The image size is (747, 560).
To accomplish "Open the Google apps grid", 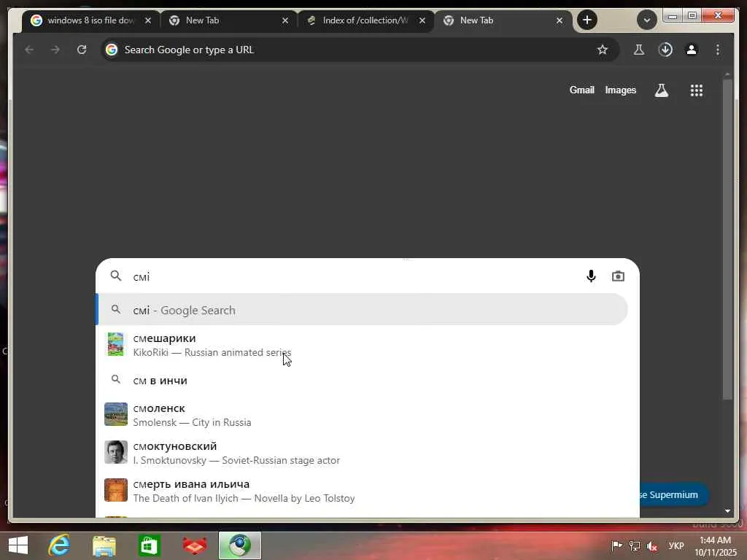I will [x=697, y=90].
